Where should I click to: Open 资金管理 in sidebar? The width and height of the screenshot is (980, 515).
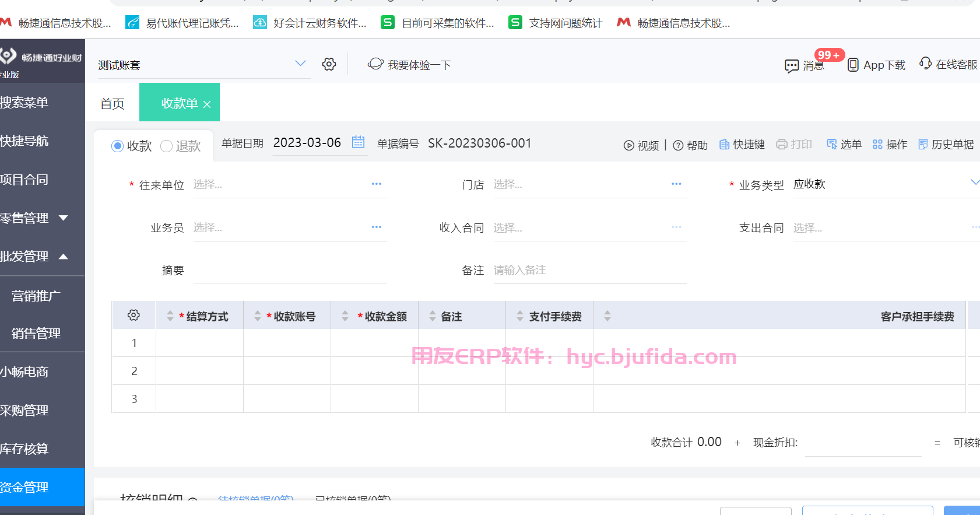pos(42,487)
